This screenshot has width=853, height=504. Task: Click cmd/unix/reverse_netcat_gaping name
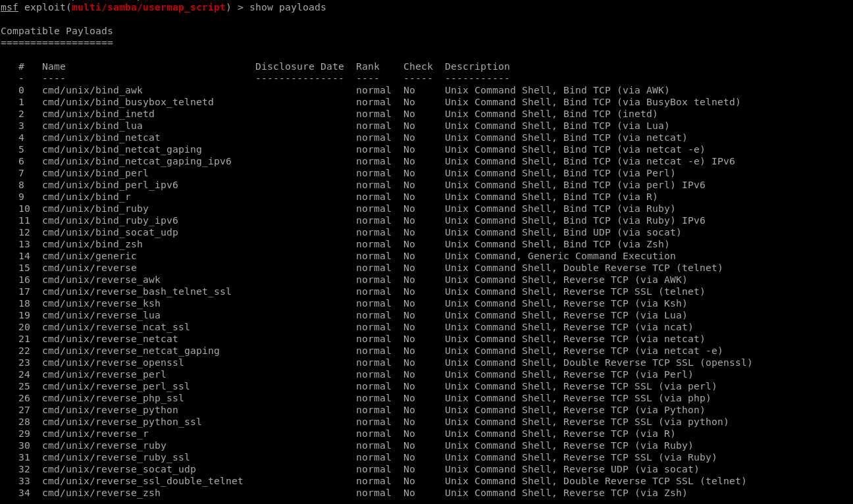pos(131,351)
